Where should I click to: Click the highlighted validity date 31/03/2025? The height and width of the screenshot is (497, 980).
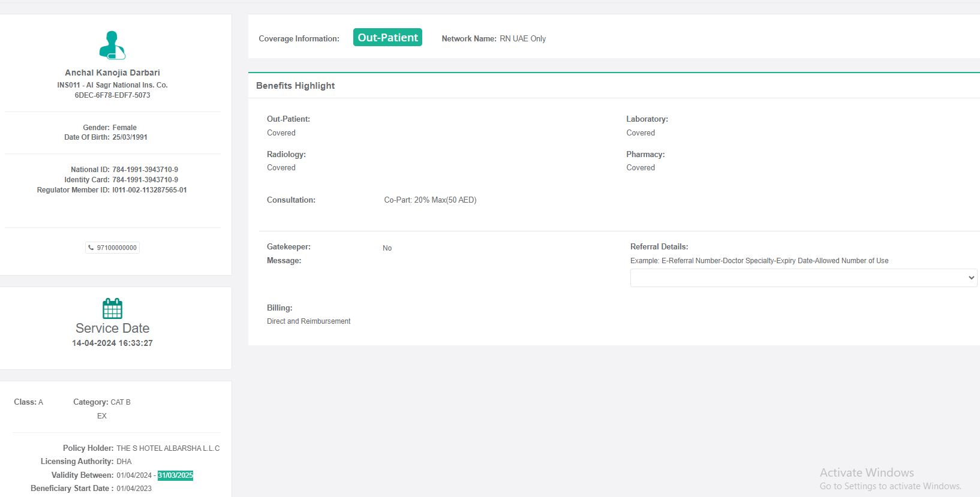pos(175,475)
